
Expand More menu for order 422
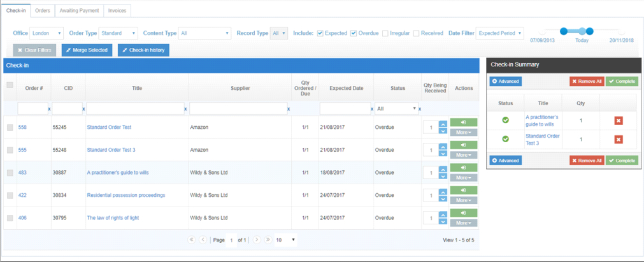pyautogui.click(x=464, y=200)
